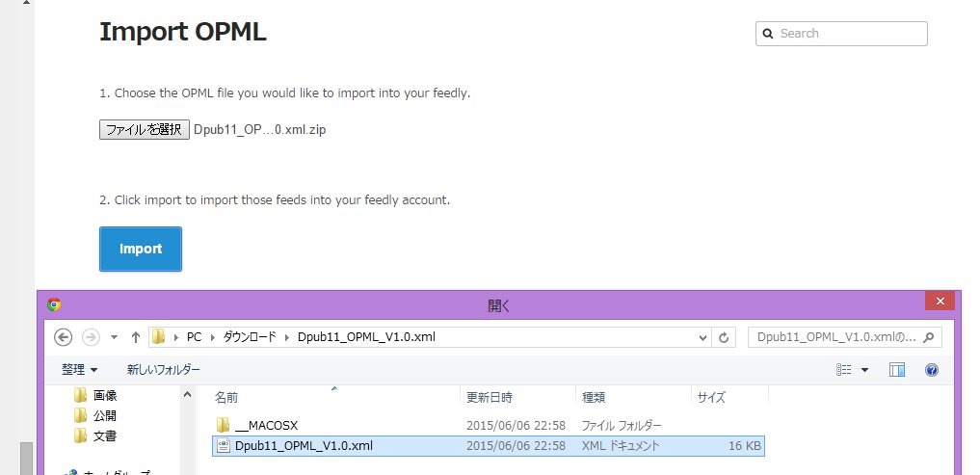Expand chevron before PC in address path
The height and width of the screenshot is (475, 980).
175,337
